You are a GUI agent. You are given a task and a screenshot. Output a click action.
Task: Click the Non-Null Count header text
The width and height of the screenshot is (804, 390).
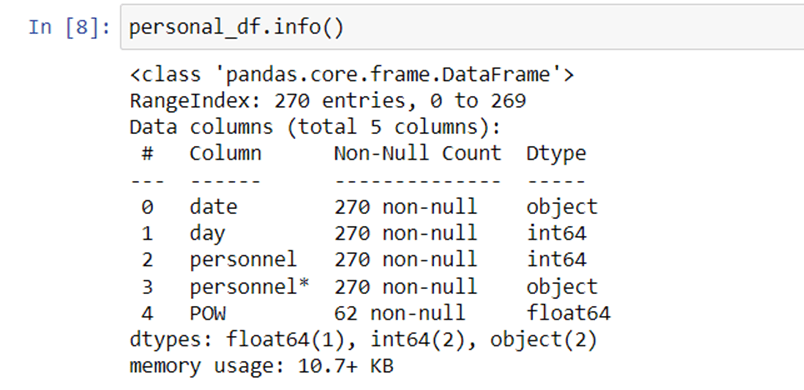(x=417, y=153)
